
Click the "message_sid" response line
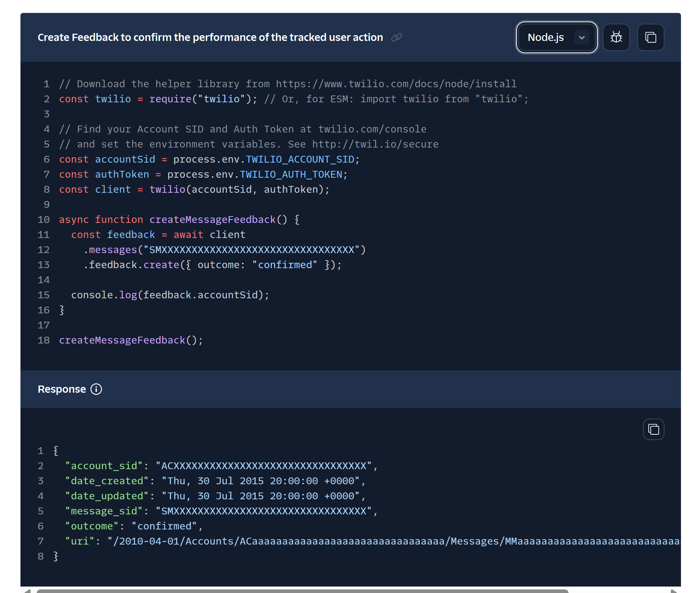click(221, 511)
